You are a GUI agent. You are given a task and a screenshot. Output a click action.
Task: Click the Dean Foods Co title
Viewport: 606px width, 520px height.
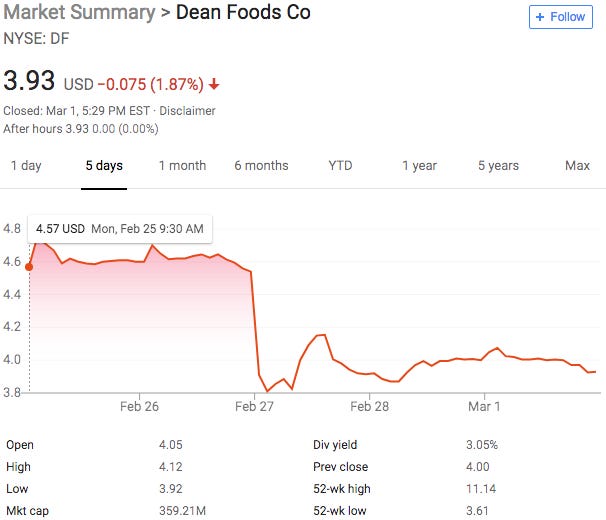(x=243, y=13)
